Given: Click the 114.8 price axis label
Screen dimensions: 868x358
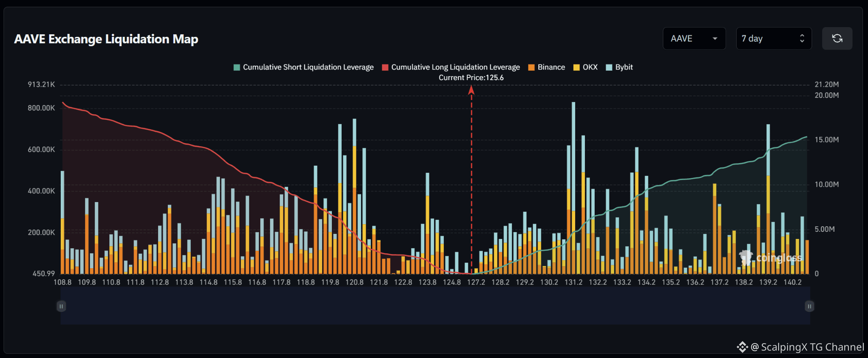Looking at the screenshot, I should tap(209, 282).
